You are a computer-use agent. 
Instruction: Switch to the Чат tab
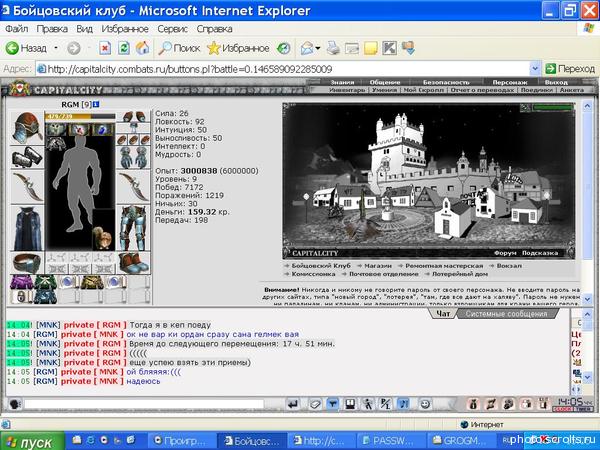pos(443,314)
